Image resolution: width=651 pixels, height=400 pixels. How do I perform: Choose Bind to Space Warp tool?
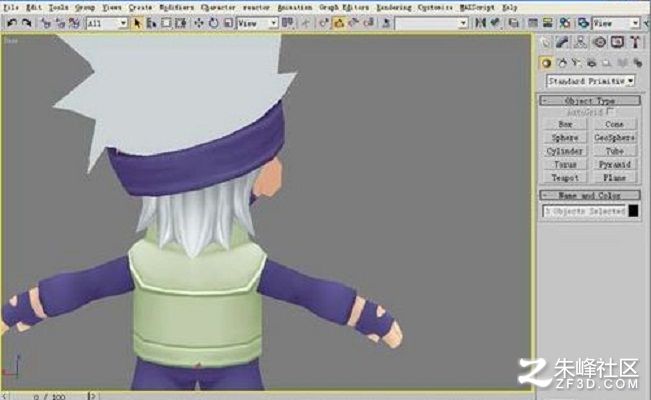74,23
